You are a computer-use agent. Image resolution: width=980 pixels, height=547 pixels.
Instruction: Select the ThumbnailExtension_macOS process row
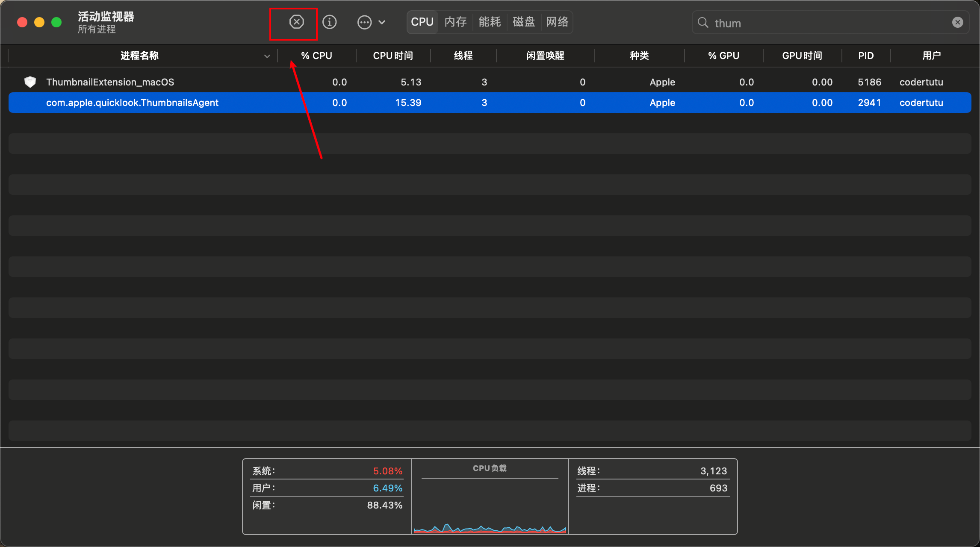click(110, 82)
